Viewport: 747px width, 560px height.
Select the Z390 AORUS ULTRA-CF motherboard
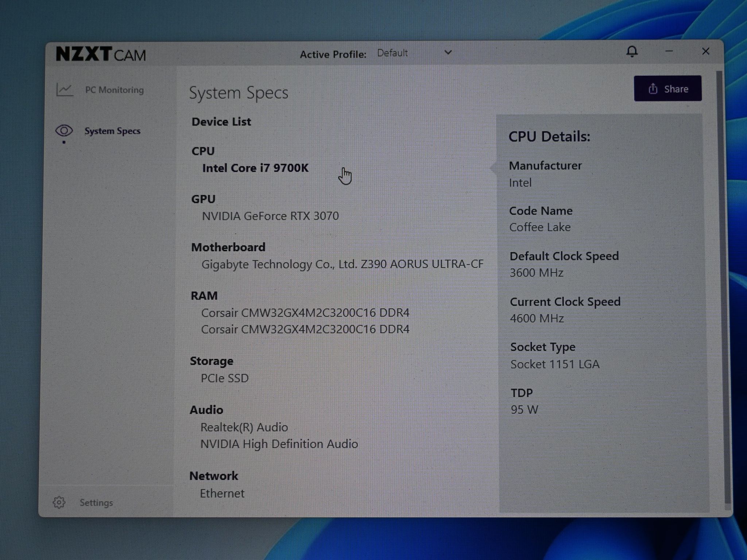(342, 264)
